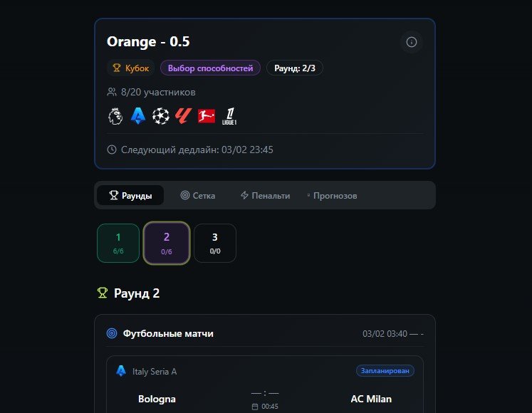Click the Bundesliga logo
Viewport: 532px width, 413px height.
pyautogui.click(x=207, y=116)
